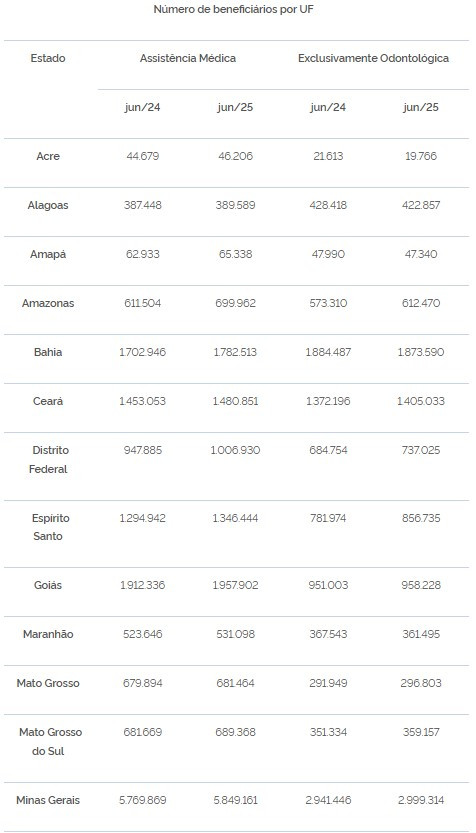Select the Distrito Federal row label

click(x=48, y=460)
